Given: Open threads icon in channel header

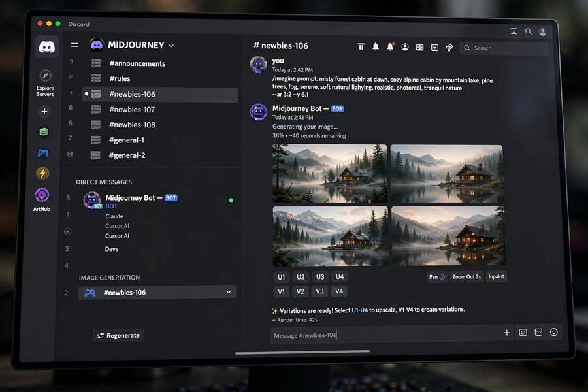Looking at the screenshot, I should point(361,47).
